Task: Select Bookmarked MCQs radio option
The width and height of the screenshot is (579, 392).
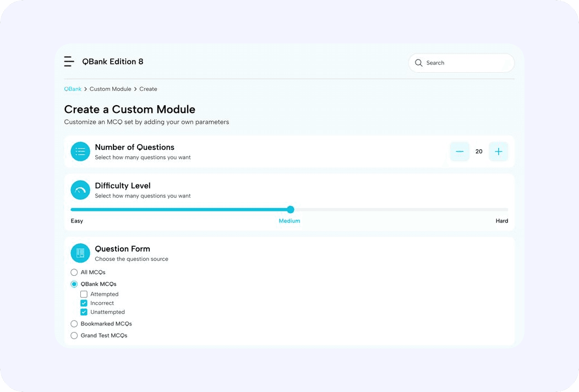Action: coord(74,324)
